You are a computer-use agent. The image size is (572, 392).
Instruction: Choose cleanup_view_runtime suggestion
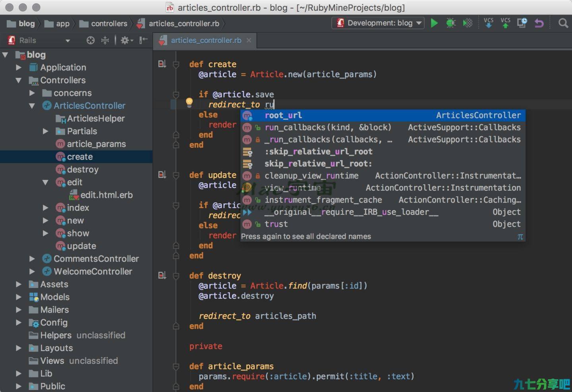383,176
